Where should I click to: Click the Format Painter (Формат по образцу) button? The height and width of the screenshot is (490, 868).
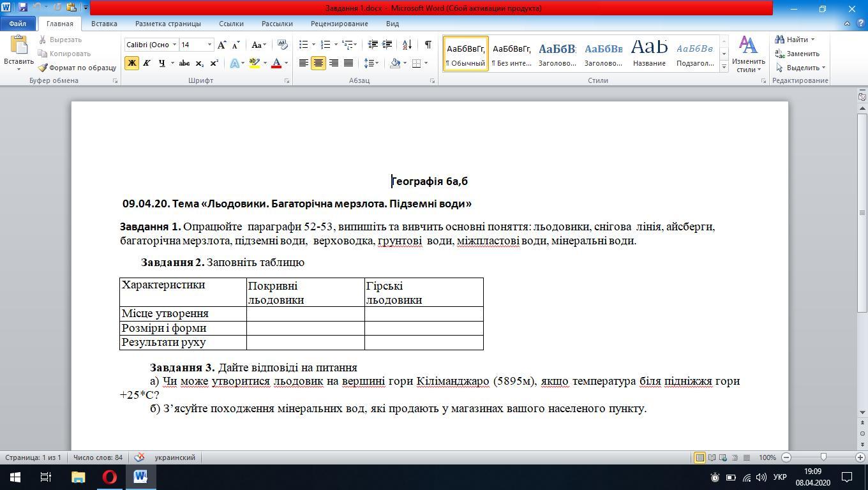(77, 68)
